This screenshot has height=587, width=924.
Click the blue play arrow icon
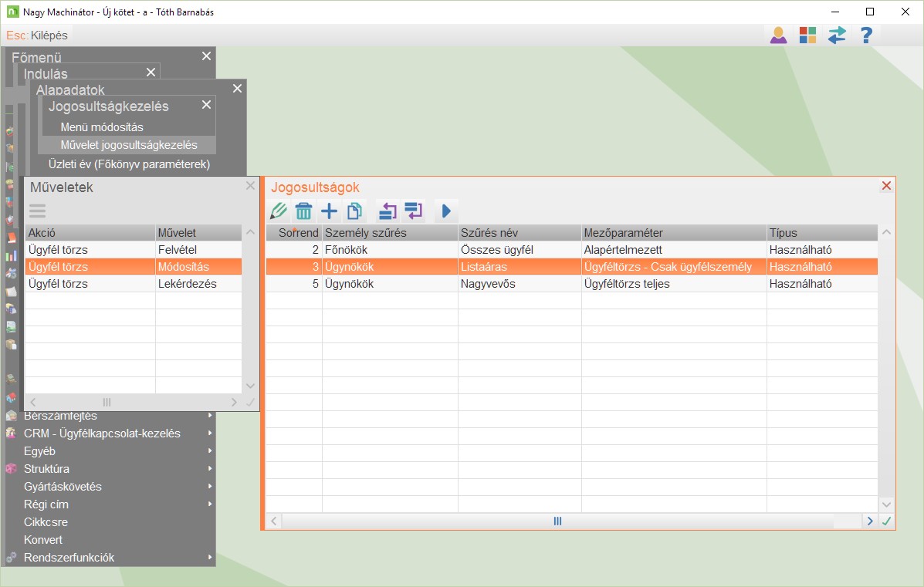click(x=445, y=211)
